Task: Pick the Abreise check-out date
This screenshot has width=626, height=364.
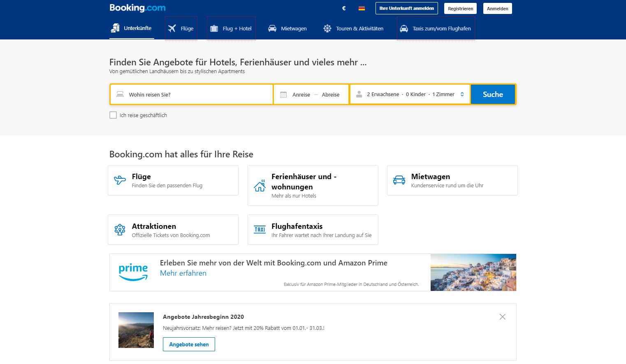Action: pos(331,94)
